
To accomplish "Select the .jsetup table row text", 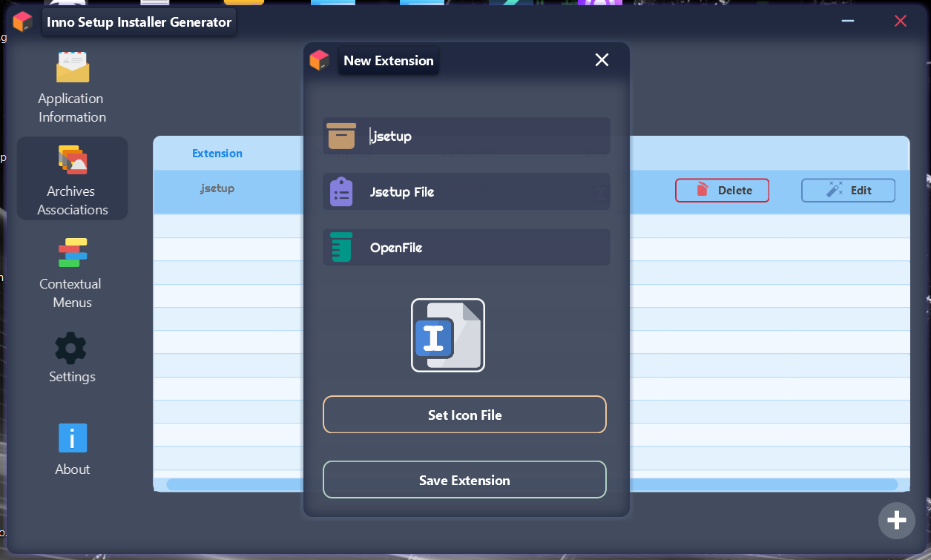I will (217, 188).
